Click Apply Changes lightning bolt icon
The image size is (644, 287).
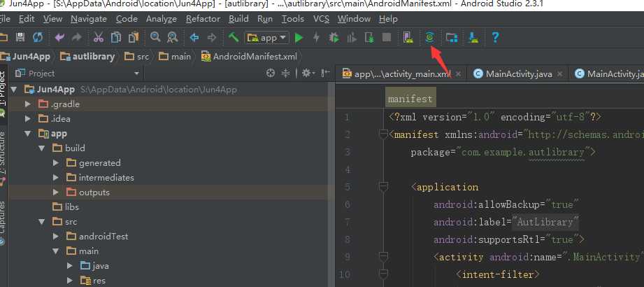316,38
